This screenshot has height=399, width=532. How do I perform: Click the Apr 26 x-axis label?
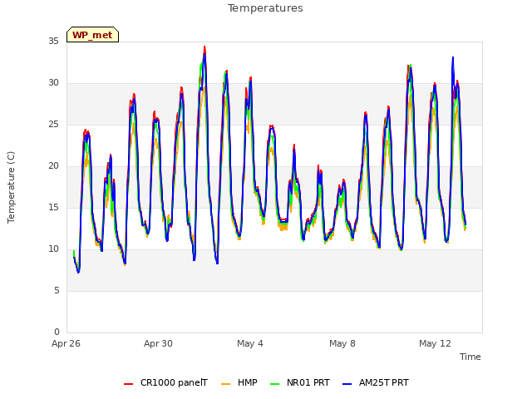(x=66, y=343)
